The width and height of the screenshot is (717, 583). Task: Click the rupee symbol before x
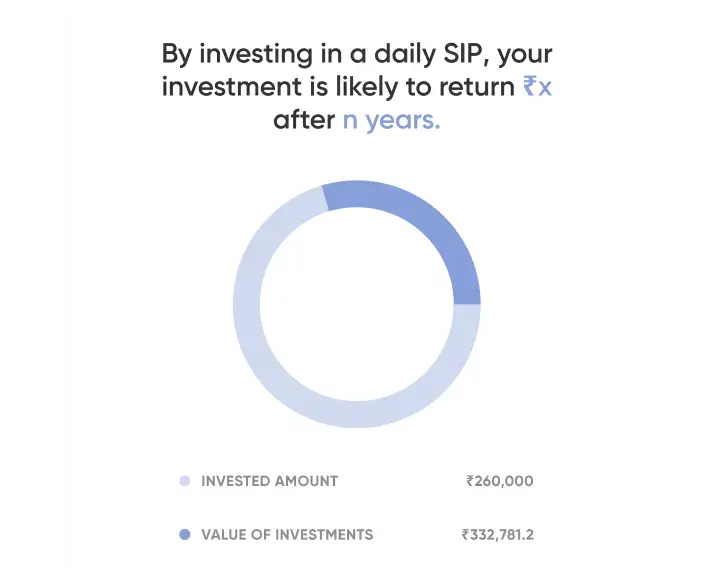click(x=530, y=86)
